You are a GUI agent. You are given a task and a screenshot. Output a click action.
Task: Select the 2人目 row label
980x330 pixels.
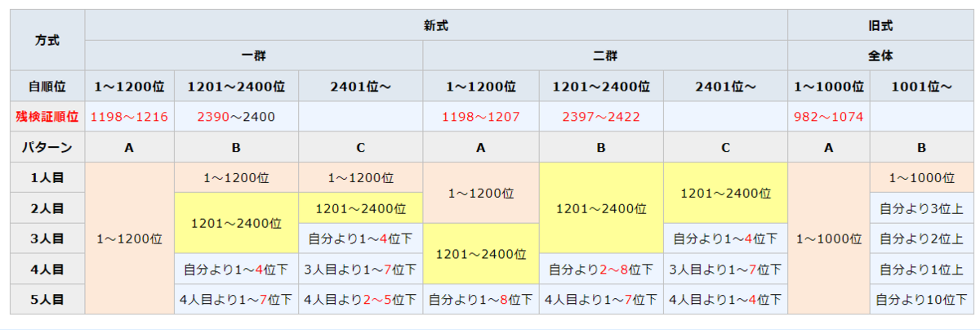click(x=47, y=208)
